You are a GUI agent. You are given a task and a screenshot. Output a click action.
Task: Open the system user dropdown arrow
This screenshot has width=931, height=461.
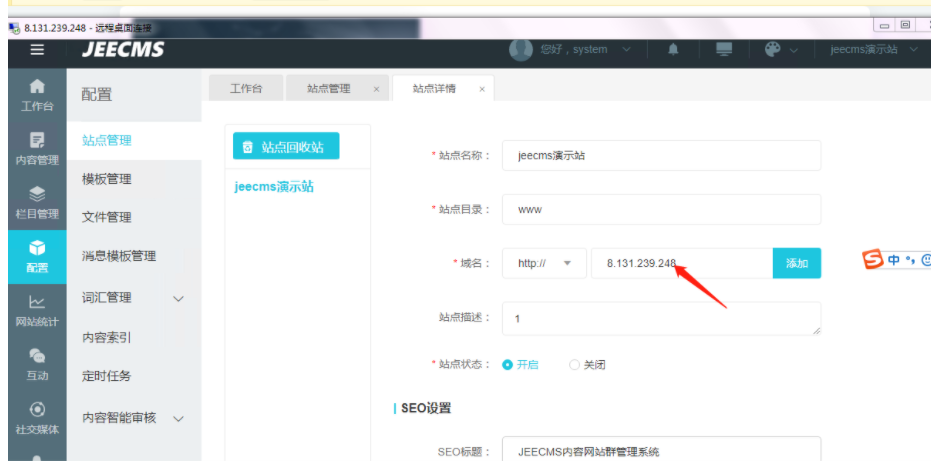coord(626,50)
